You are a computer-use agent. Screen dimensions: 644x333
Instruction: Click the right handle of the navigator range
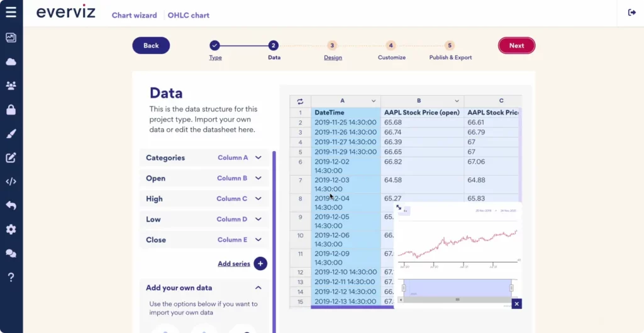click(511, 288)
